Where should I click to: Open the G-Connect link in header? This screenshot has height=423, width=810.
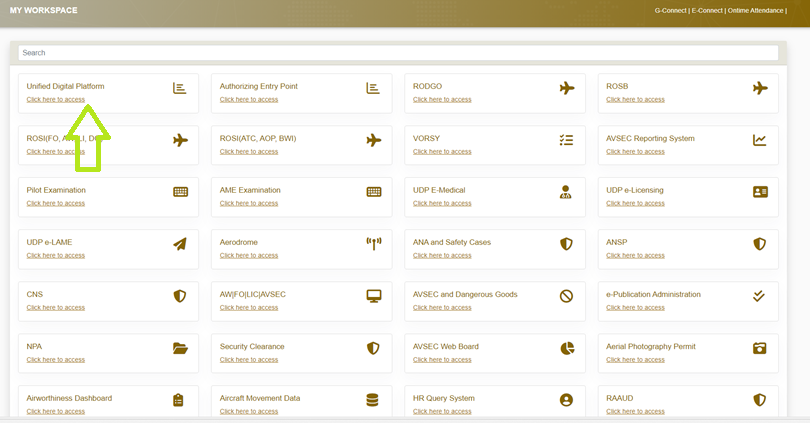[x=671, y=10]
